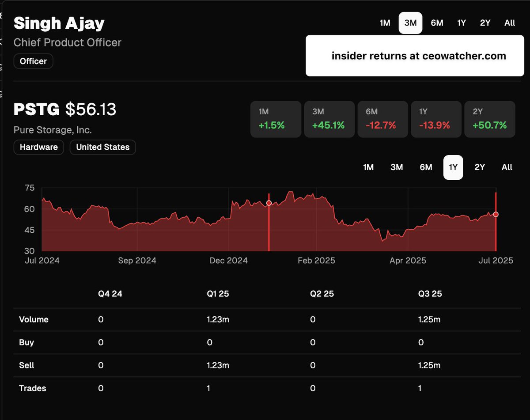Screen dimensions: 530x420
Task: Click the $56.13 stock price
Action: [91, 110]
